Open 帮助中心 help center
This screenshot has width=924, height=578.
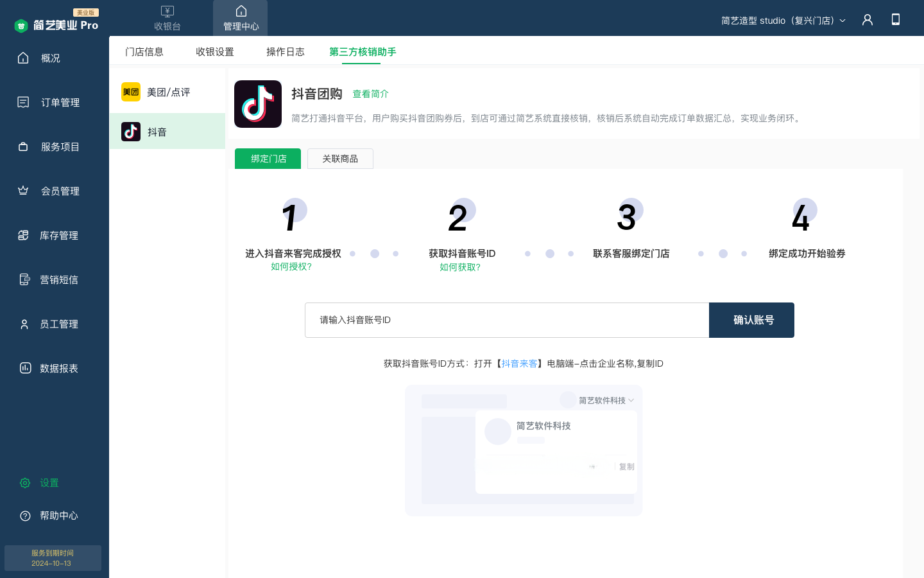(58, 515)
